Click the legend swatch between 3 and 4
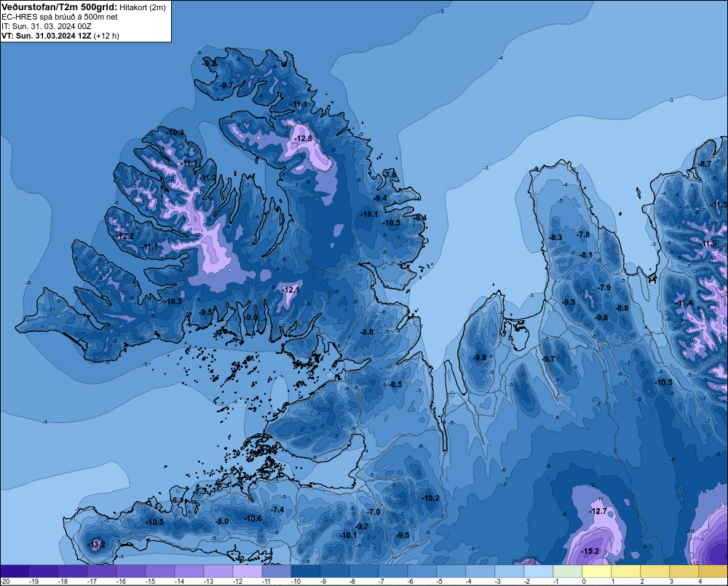 pyautogui.click(x=684, y=571)
